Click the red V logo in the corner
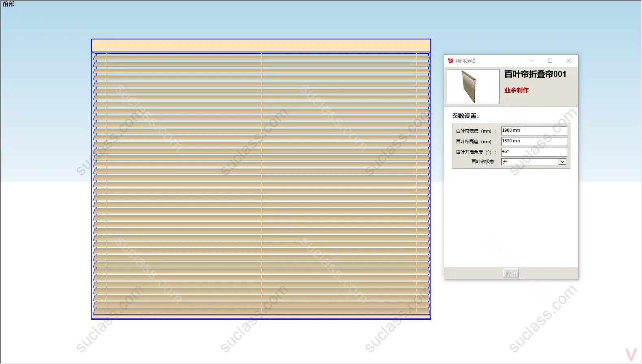642x364 pixels. click(631, 354)
